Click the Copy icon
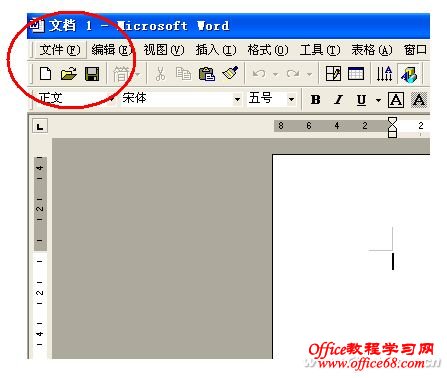447x378 pixels. pos(183,73)
